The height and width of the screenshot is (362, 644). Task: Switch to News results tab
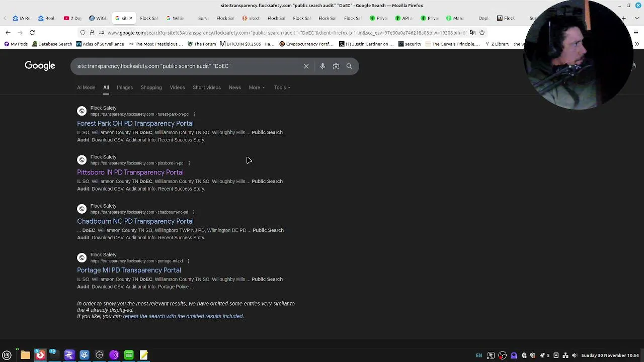235,87
